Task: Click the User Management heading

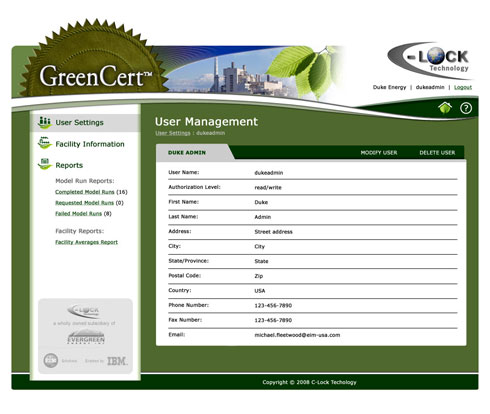Action: click(206, 122)
